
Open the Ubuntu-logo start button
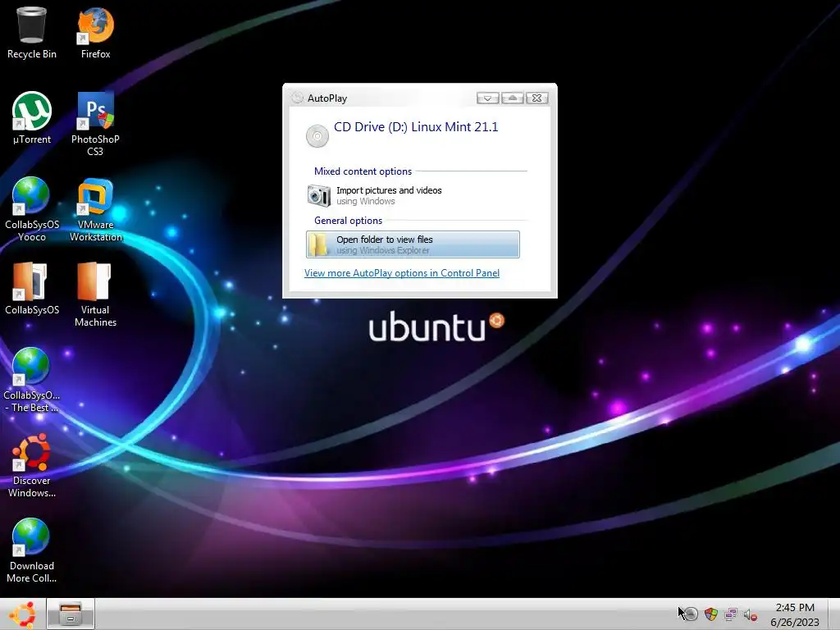22,614
